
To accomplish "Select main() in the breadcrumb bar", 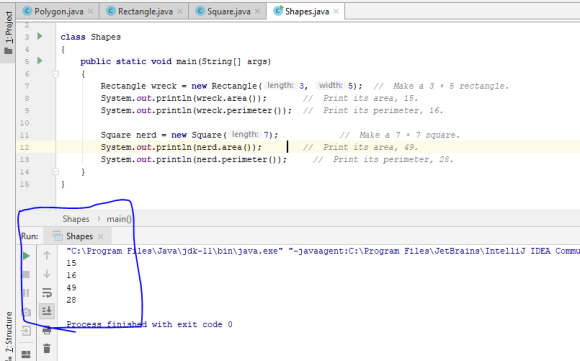I will [119, 219].
